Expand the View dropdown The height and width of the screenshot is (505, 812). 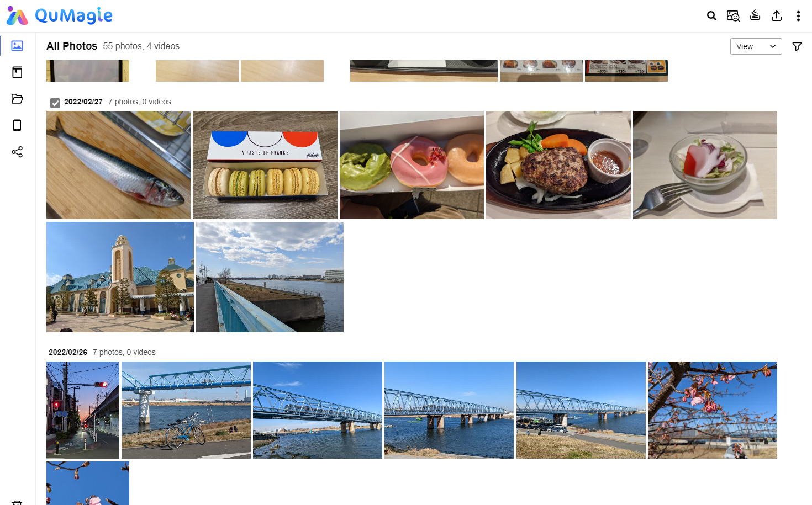coord(756,46)
